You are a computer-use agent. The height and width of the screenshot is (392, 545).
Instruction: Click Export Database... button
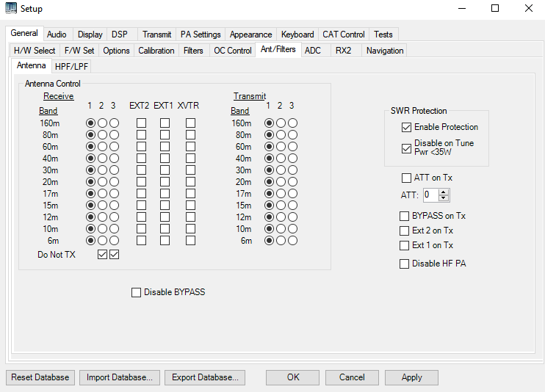(x=205, y=377)
